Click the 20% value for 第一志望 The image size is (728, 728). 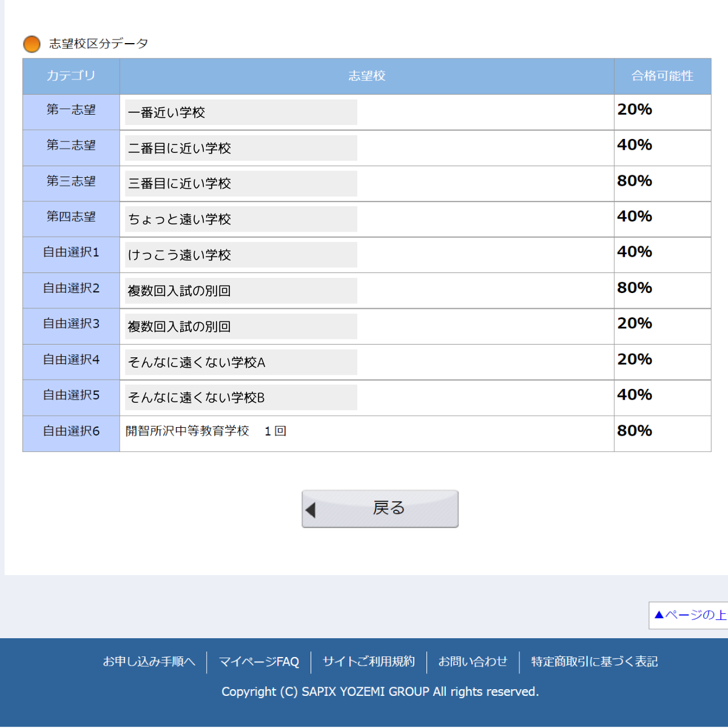click(x=635, y=110)
